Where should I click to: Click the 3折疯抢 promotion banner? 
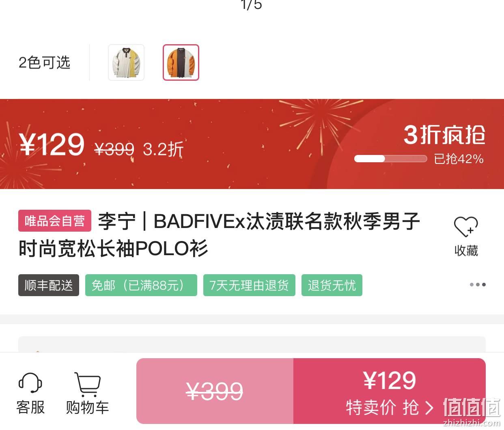click(444, 135)
